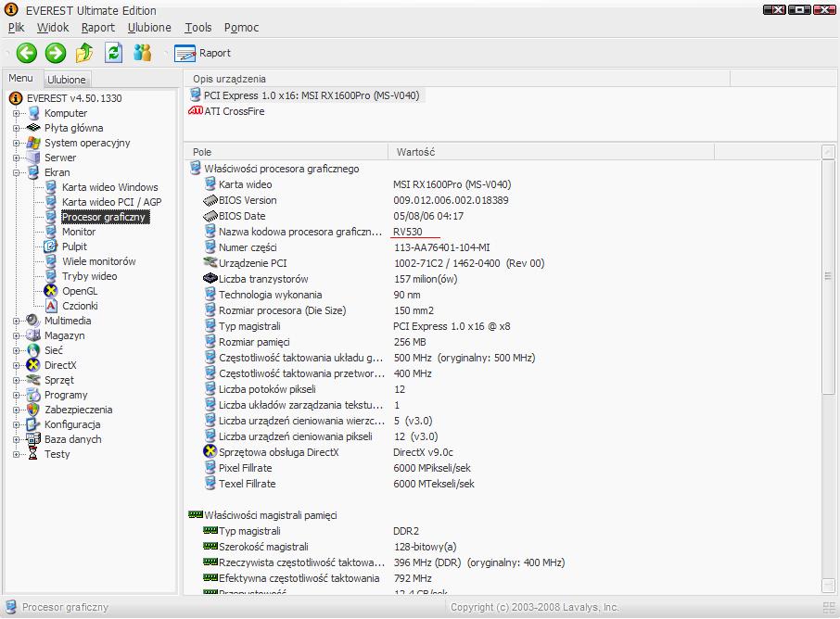Select the Monitor tree item

[x=79, y=232]
